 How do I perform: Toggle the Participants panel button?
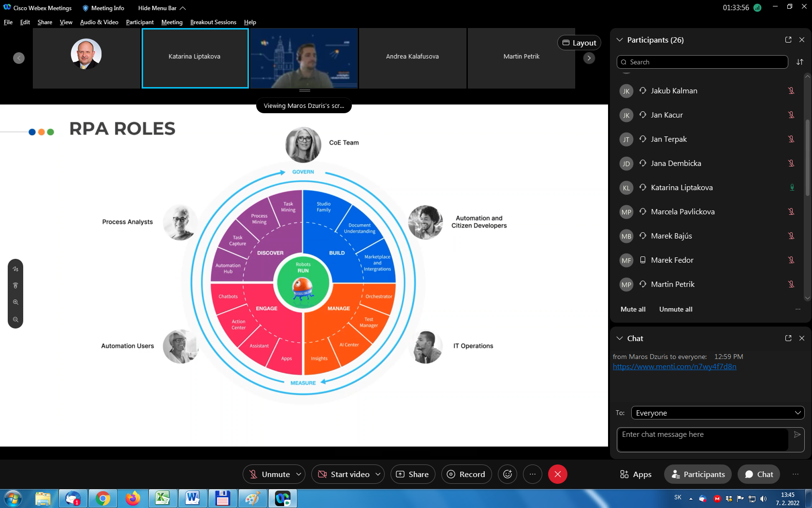click(x=698, y=474)
